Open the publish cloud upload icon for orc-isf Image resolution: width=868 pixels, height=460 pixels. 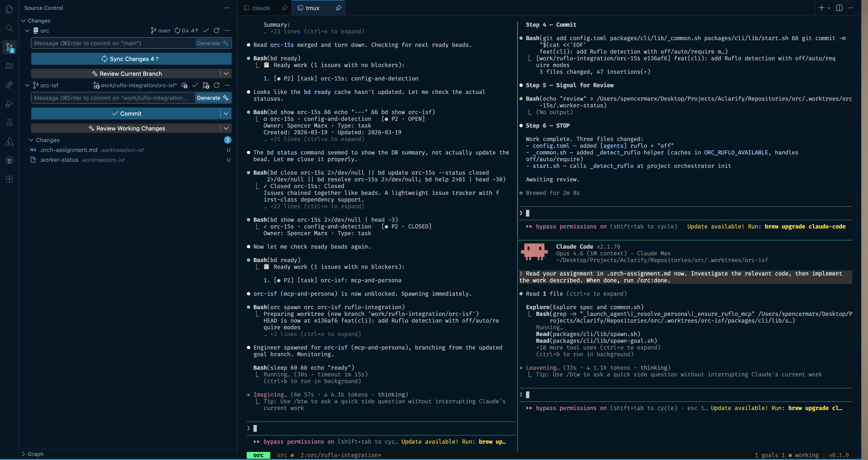[x=184, y=85]
